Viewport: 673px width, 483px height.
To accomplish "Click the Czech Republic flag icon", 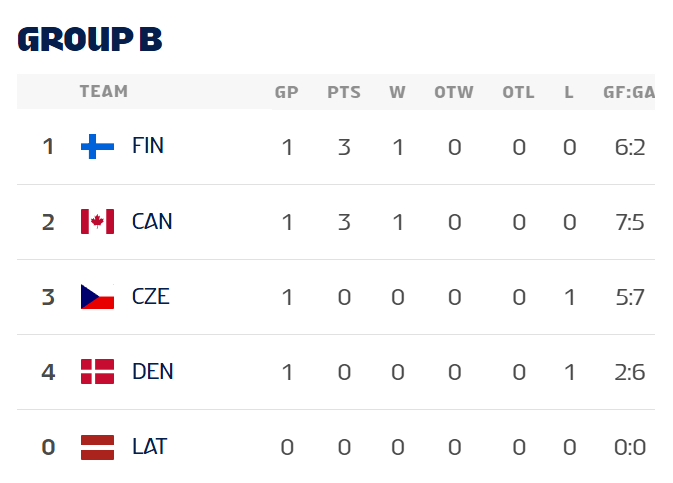I will (97, 297).
